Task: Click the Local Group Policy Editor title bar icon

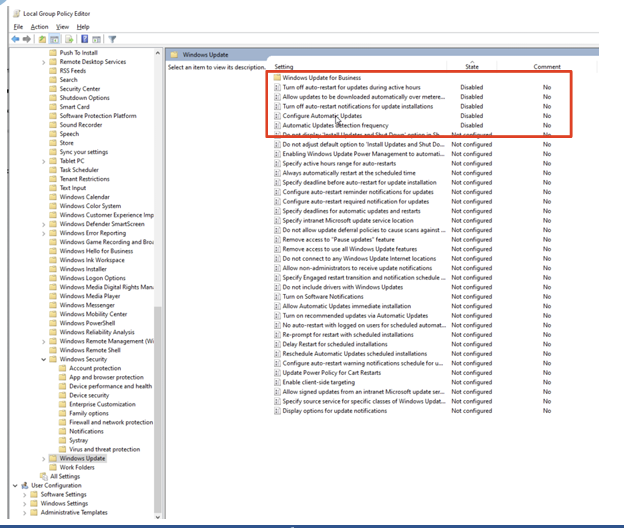Action: click(16, 14)
